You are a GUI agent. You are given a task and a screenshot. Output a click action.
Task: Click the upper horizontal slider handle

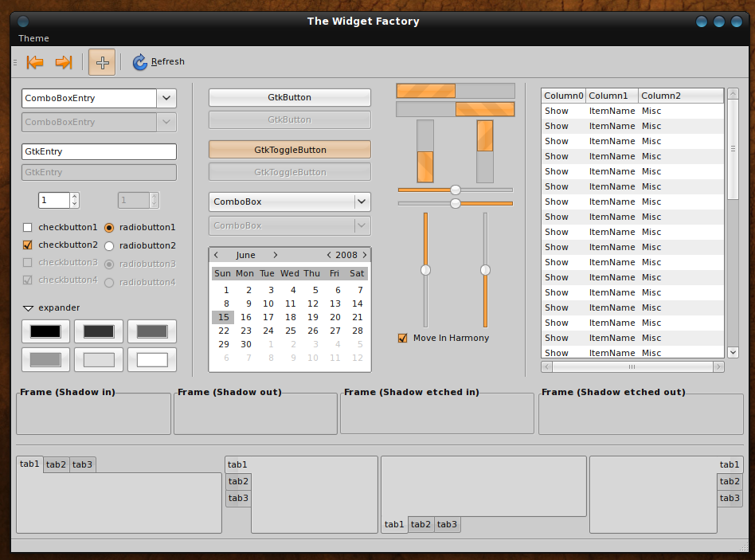[x=455, y=190]
